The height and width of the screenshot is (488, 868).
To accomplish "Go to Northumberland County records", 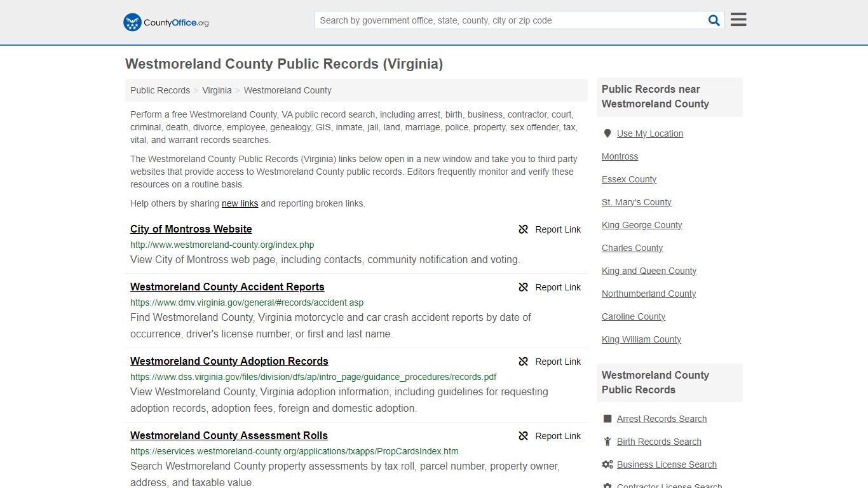I will tap(649, 294).
